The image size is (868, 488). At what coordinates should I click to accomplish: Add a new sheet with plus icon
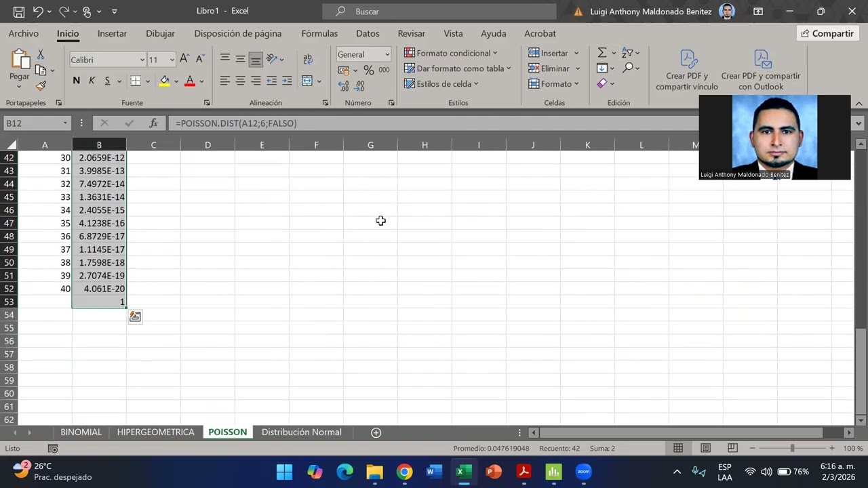pyautogui.click(x=376, y=432)
